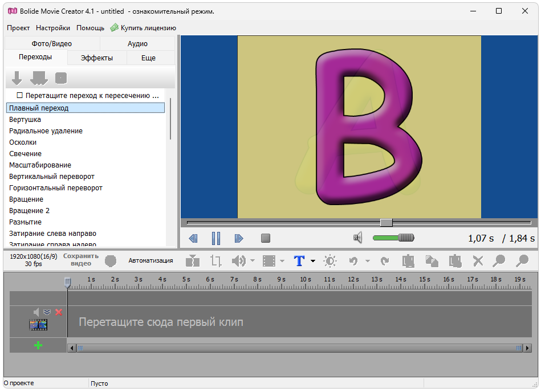
Task: Switch to the Аудио tab
Action: 137,44
